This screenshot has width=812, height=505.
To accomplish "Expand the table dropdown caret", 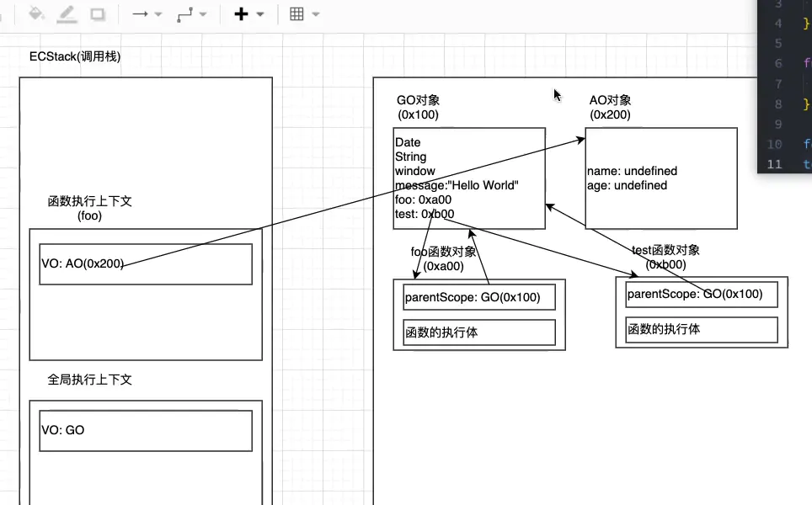I will pyautogui.click(x=315, y=14).
